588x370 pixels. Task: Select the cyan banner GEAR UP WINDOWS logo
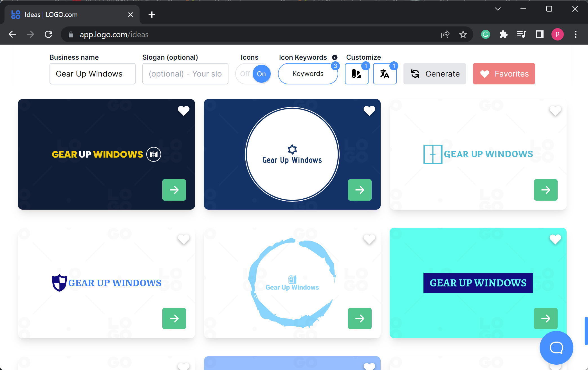(x=478, y=283)
